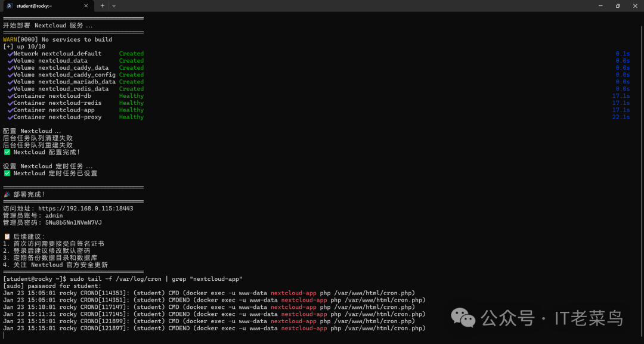Click the '[sudo] password for student:' line
644x344 pixels.
pos(52,286)
